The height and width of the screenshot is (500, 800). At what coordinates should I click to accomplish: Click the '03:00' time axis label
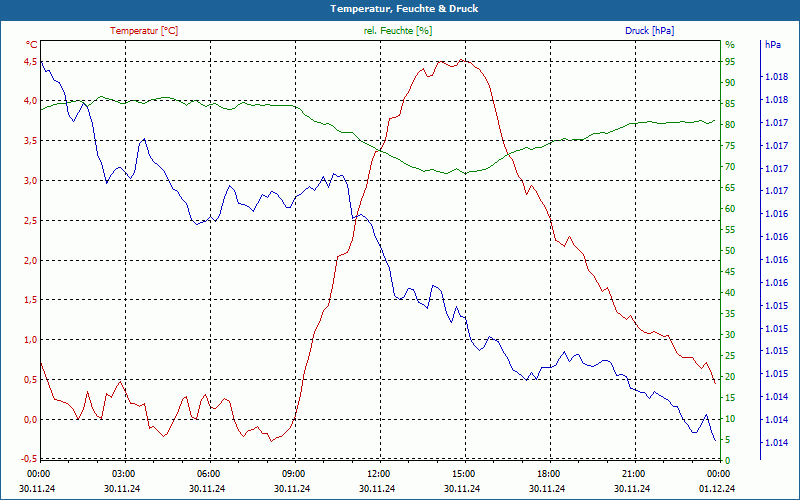[123, 473]
